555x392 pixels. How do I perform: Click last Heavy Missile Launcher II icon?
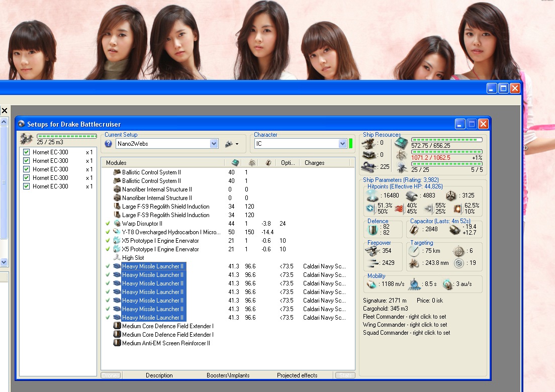coord(117,318)
